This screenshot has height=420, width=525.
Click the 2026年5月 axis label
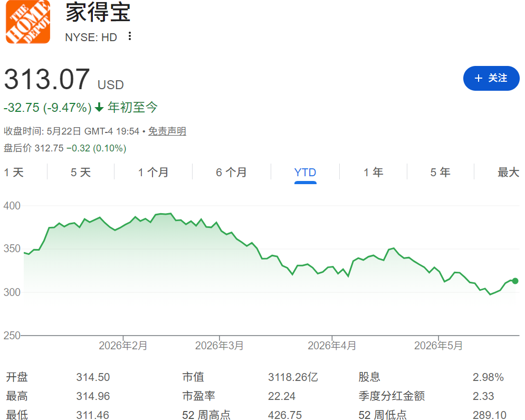tap(438, 345)
